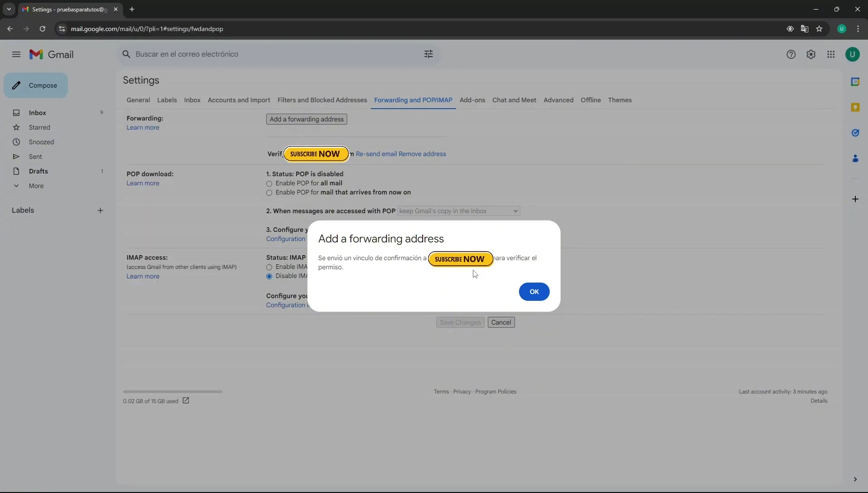Open Google Calendar side panel icon
The width and height of the screenshot is (868, 493).
(x=855, y=82)
